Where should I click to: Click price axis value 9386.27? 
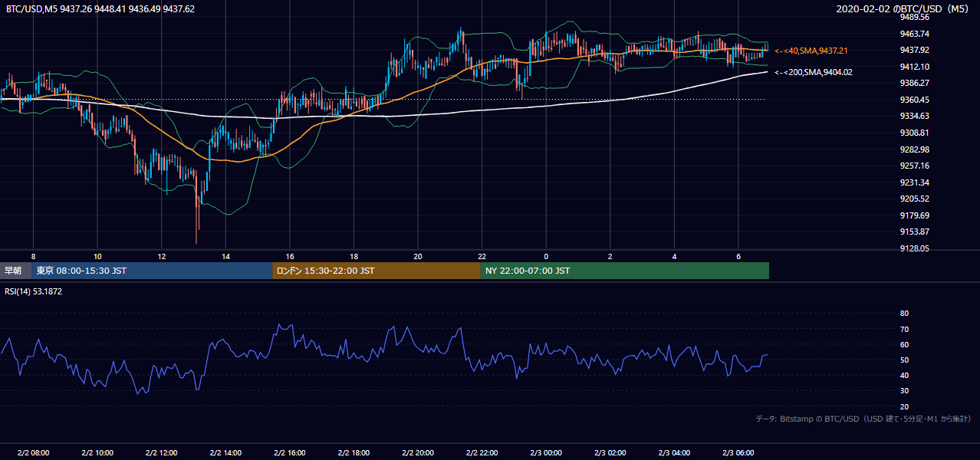[x=914, y=83]
